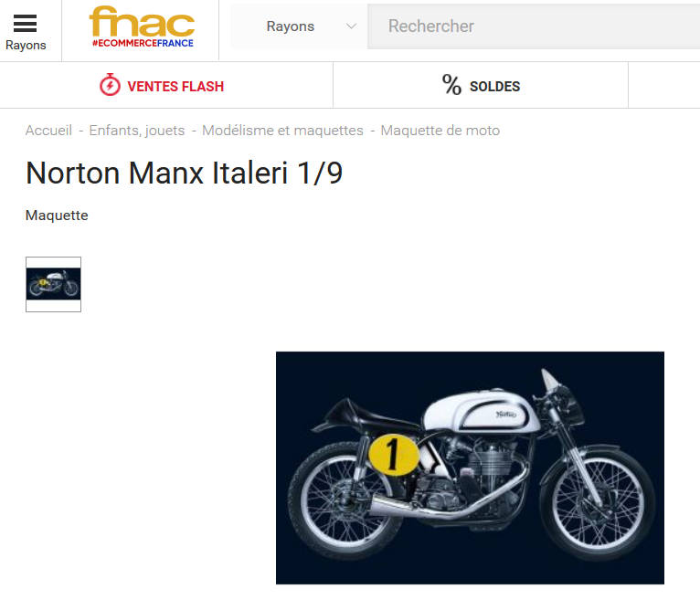The width and height of the screenshot is (700, 610).
Task: Click the main Norton Manx product image
Action: click(470, 468)
